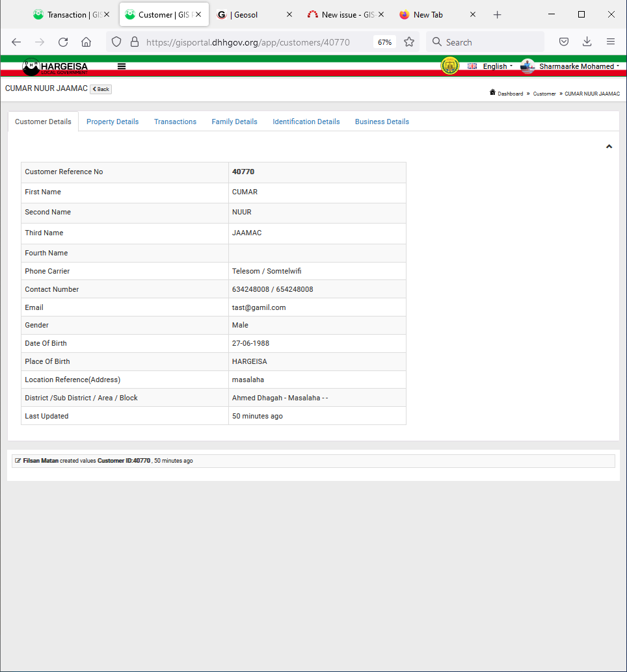The height and width of the screenshot is (672, 627).
Task: Click the browser Search field
Action: click(485, 42)
